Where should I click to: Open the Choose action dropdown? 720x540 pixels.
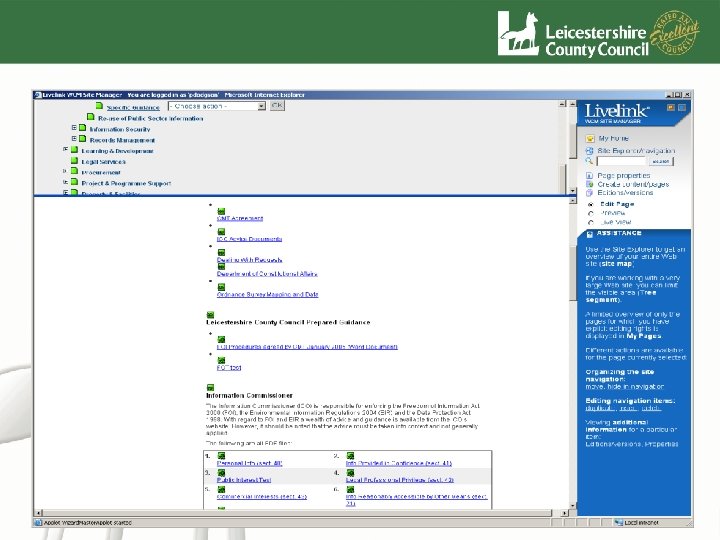[217, 106]
